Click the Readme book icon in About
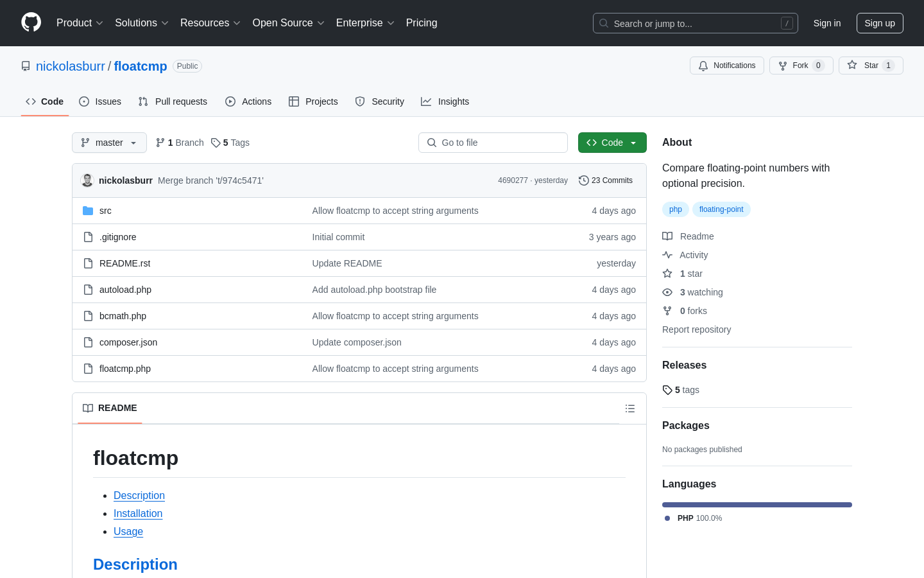Viewport: 924px width, 578px height. tap(667, 236)
